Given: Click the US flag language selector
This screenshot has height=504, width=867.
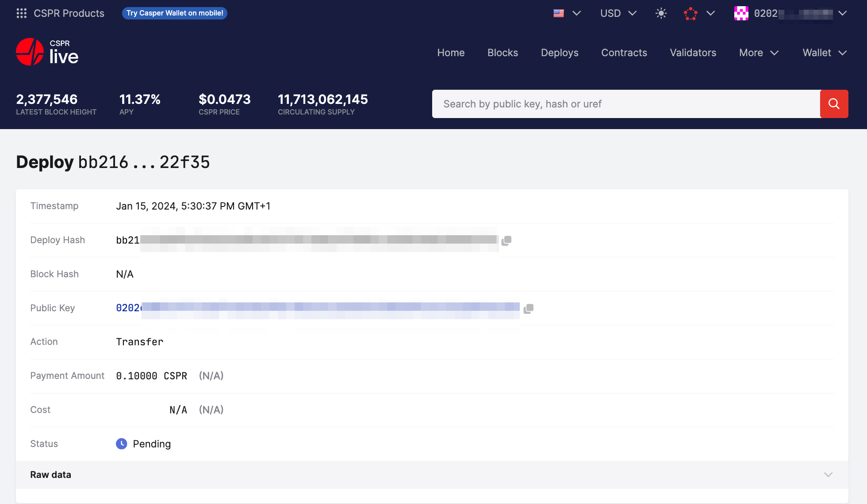Looking at the screenshot, I should point(558,13).
